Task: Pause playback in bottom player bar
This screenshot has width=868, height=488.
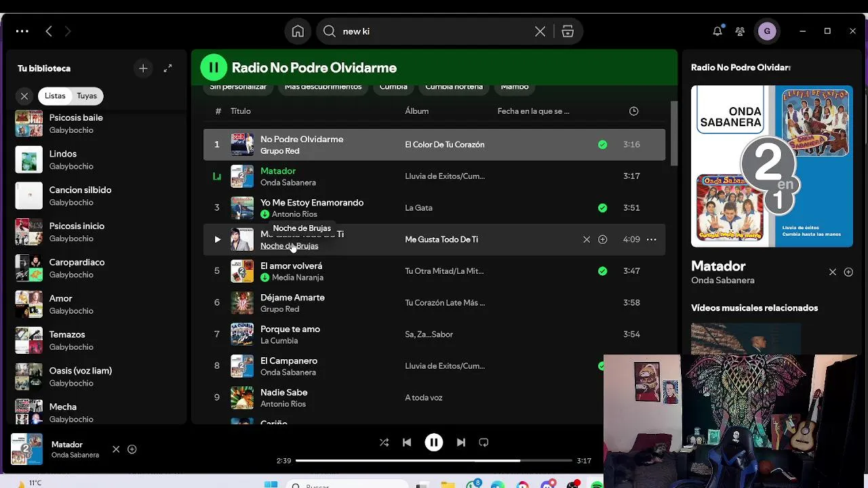Action: tap(434, 442)
